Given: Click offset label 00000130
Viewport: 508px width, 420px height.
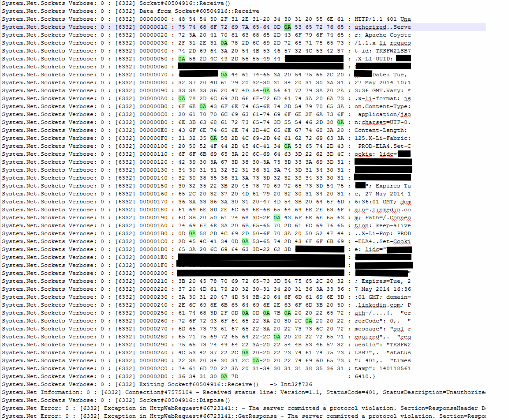Looking at the screenshot, I should tap(153, 170).
